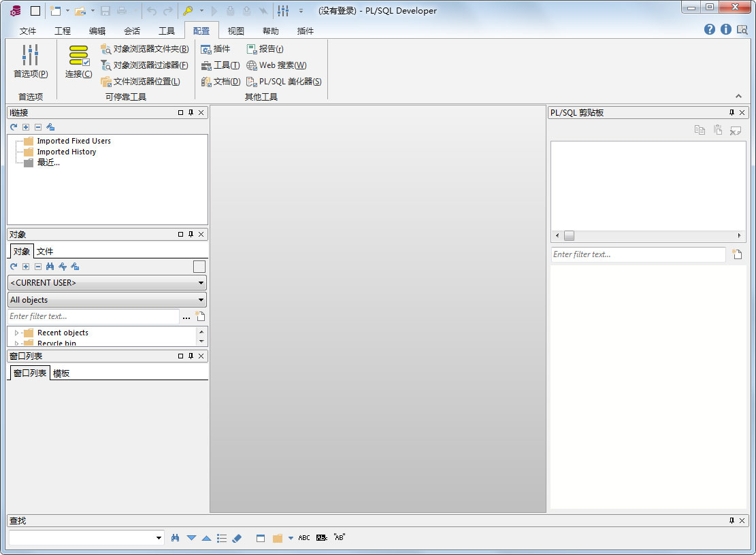Select the Imported Fixed Users folder
This screenshot has width=756, height=555.
click(x=67, y=141)
